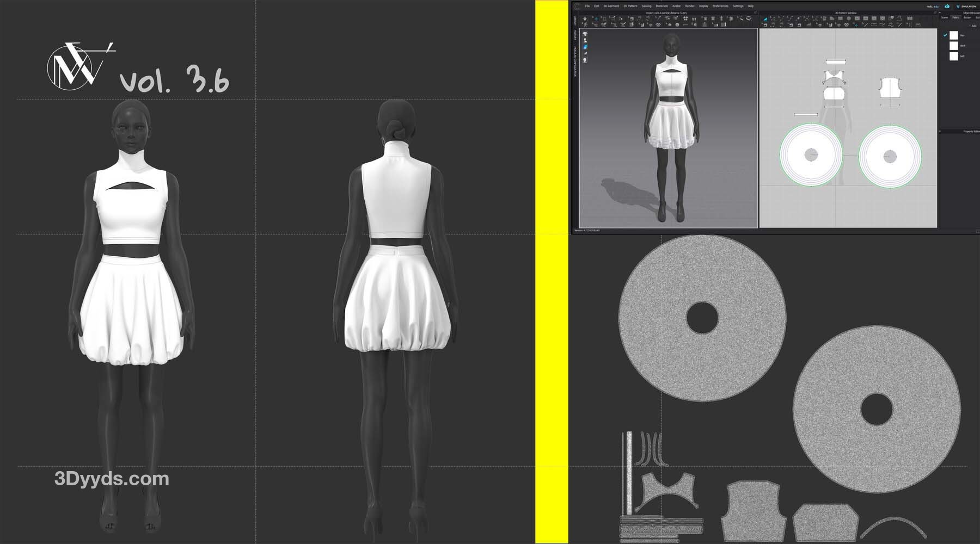Open the vertical Library side tab
Screen dimensions: 980x544
[x=575, y=21]
